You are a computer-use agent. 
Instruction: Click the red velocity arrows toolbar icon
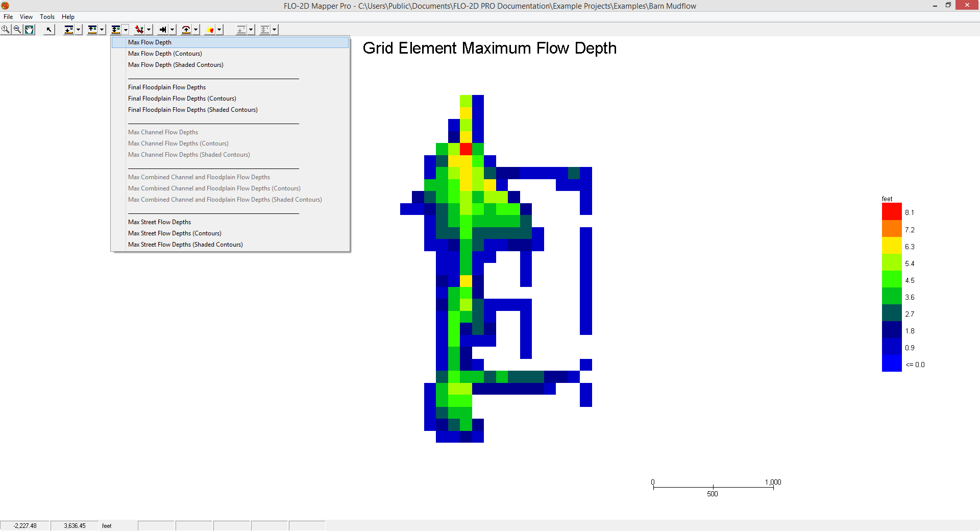[x=139, y=30]
